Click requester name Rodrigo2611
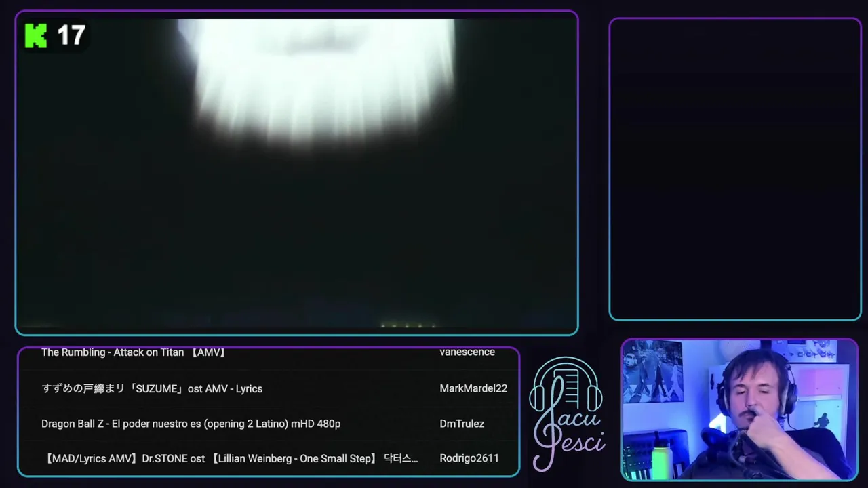The height and width of the screenshot is (488, 868). [469, 458]
